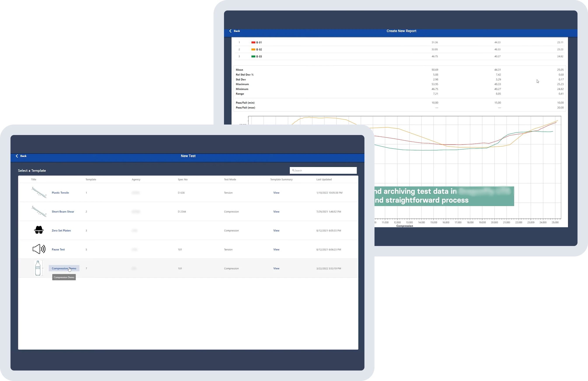Open the View link for Zero Set Platen
Viewport: 588px width, 381px height.
(276, 230)
